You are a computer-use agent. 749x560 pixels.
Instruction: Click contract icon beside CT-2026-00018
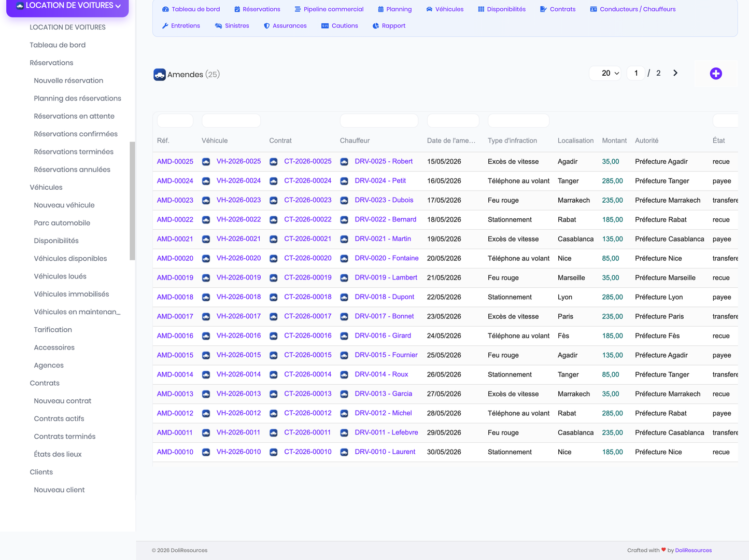[274, 297]
